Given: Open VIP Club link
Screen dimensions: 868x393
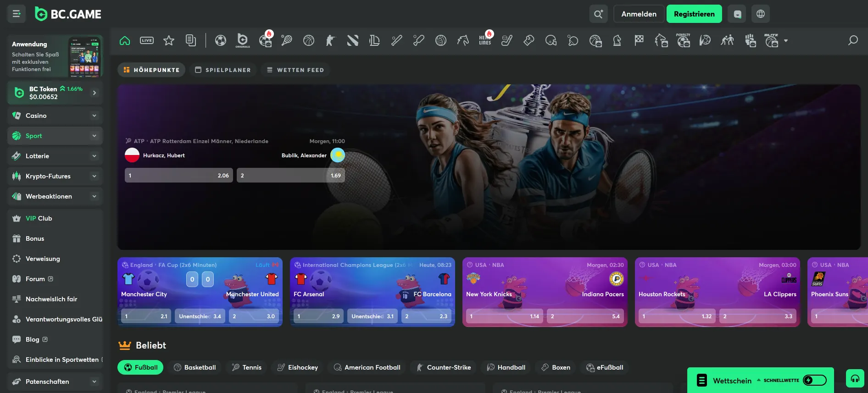Looking at the screenshot, I should 55,218.
